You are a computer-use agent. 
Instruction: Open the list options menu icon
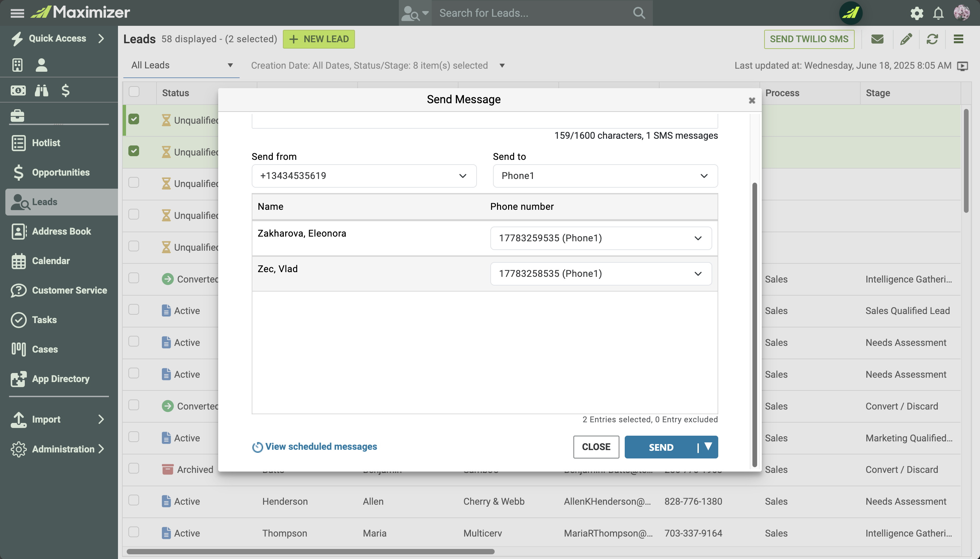click(959, 39)
